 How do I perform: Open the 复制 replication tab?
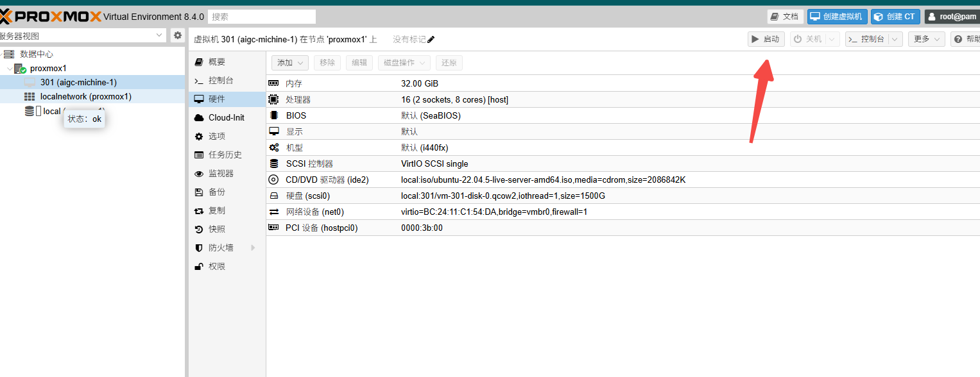coord(227,210)
